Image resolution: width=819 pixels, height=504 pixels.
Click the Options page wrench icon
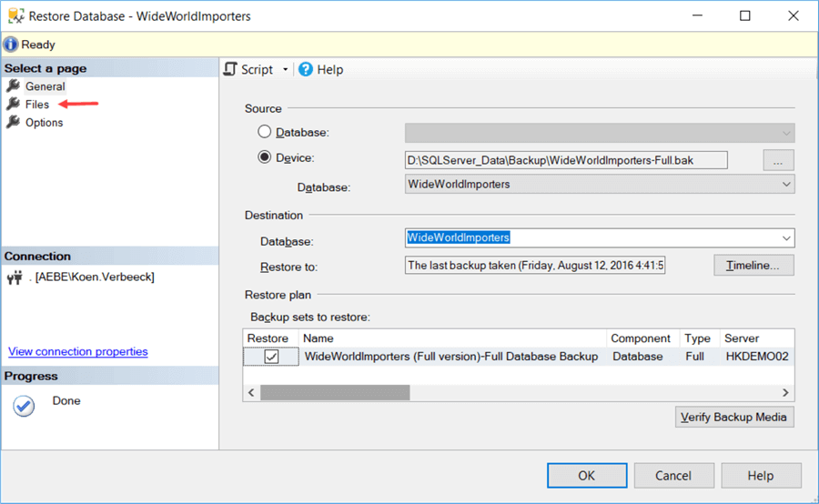13,122
